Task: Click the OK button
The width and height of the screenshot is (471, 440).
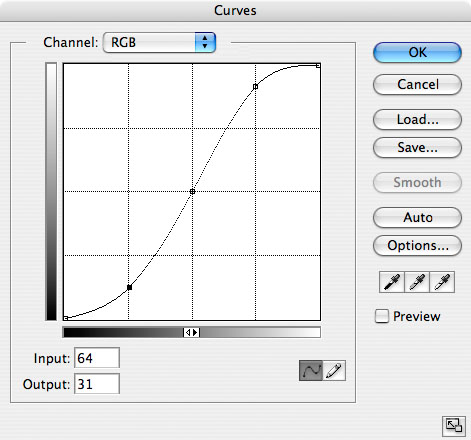Action: (x=417, y=52)
